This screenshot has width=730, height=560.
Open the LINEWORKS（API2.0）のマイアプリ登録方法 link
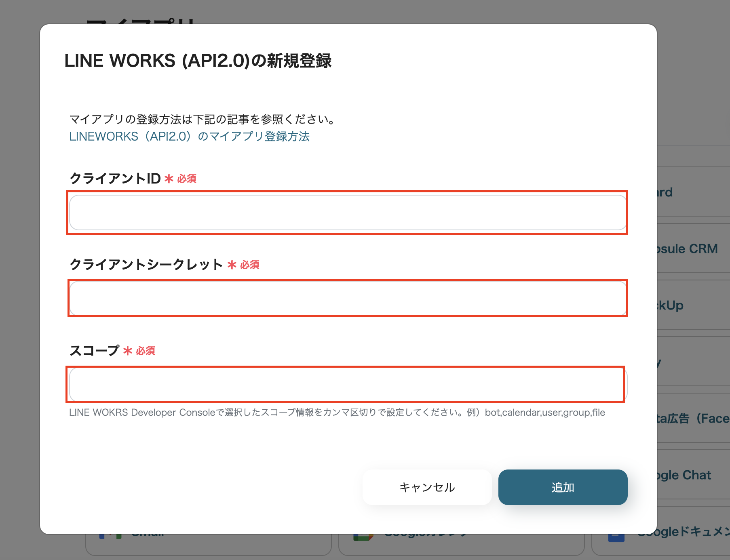(189, 137)
